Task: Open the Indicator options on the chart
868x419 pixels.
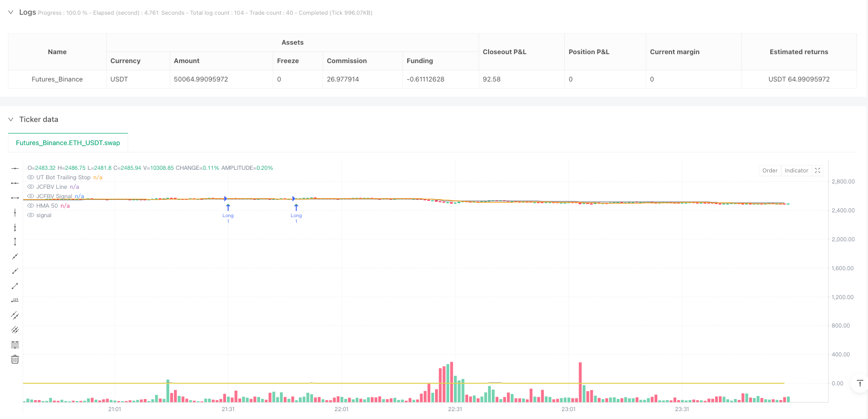Action: (x=796, y=170)
